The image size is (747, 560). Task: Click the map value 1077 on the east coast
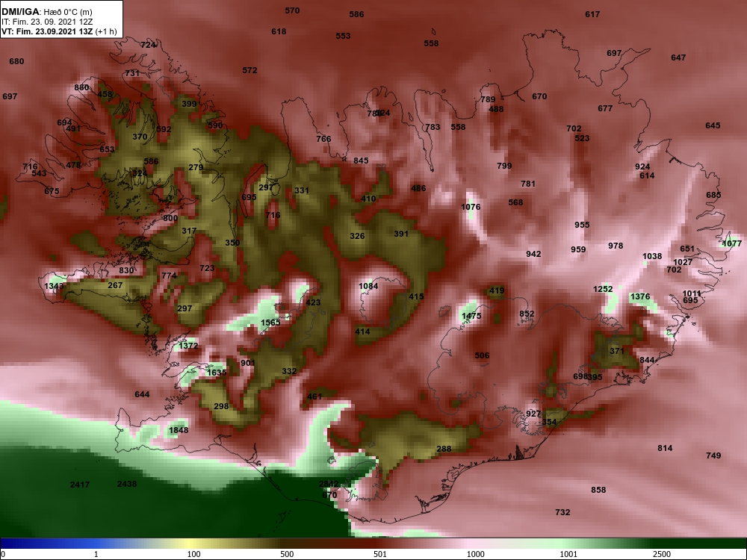[732, 244]
